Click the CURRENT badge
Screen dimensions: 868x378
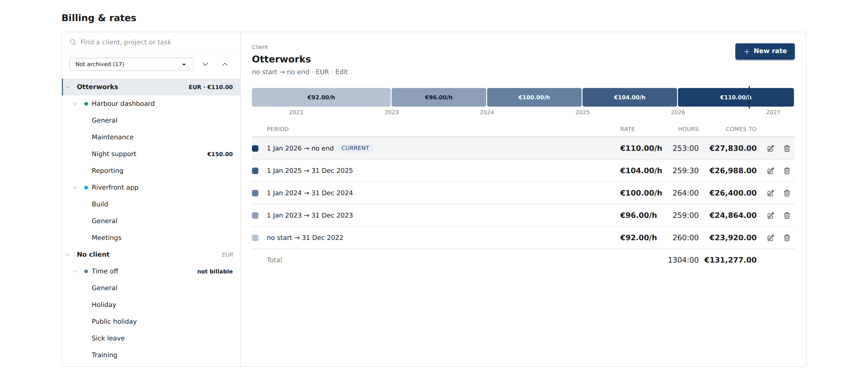[x=355, y=148]
